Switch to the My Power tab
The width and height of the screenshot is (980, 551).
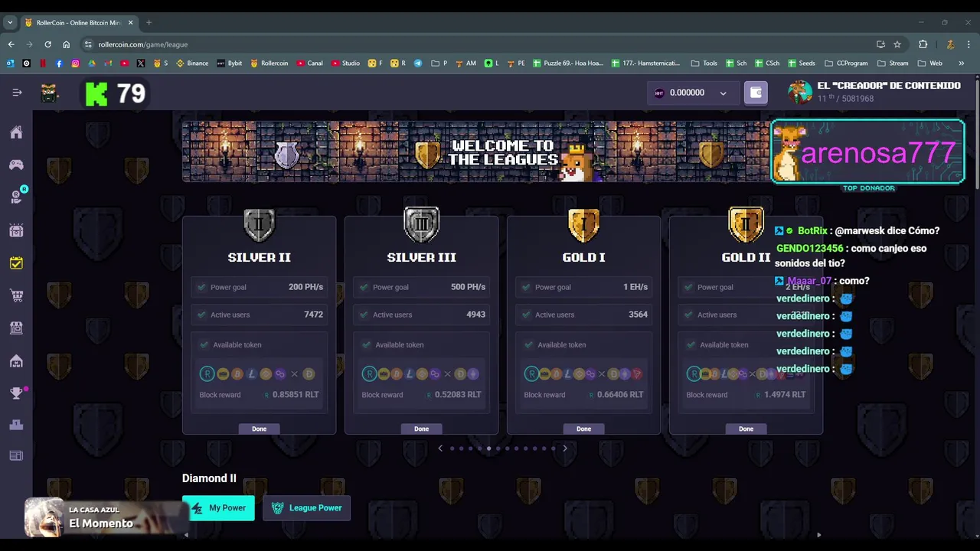coord(218,508)
